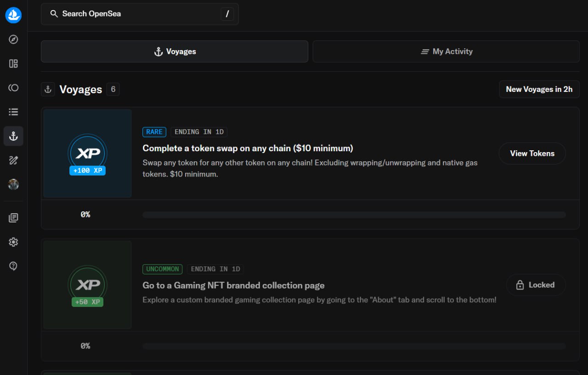The height and width of the screenshot is (375, 588).
Task: Click the padlock icon on Locked button
Action: coord(520,285)
